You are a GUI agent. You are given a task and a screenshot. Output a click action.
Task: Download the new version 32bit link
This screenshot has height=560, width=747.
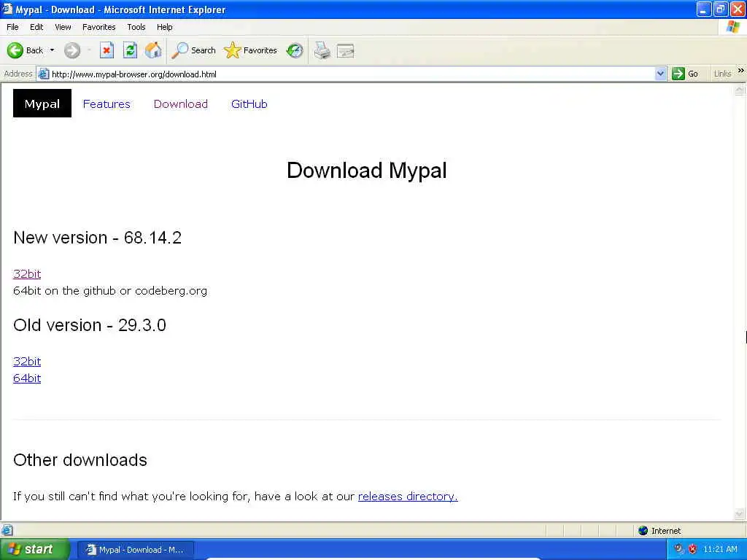pyautogui.click(x=27, y=274)
